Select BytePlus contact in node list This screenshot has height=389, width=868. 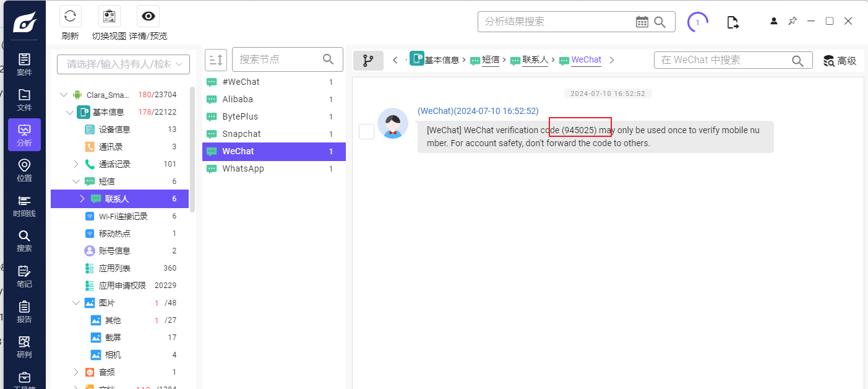274,116
